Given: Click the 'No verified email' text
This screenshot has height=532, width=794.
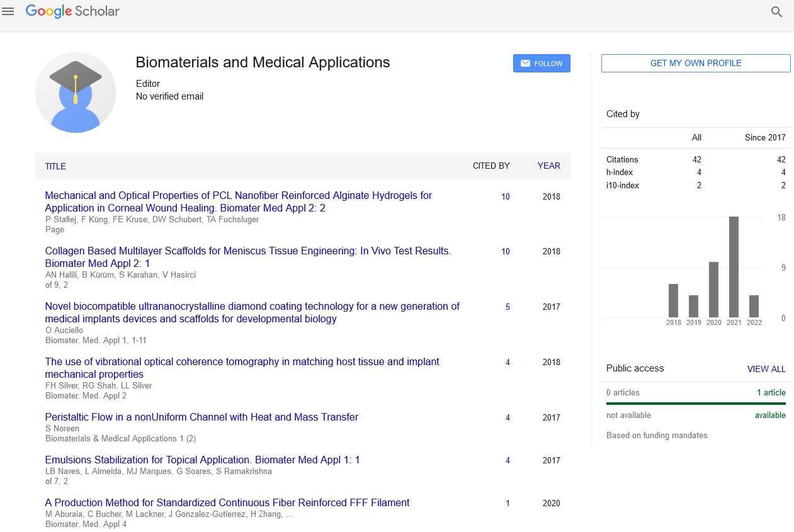Looking at the screenshot, I should [169, 96].
